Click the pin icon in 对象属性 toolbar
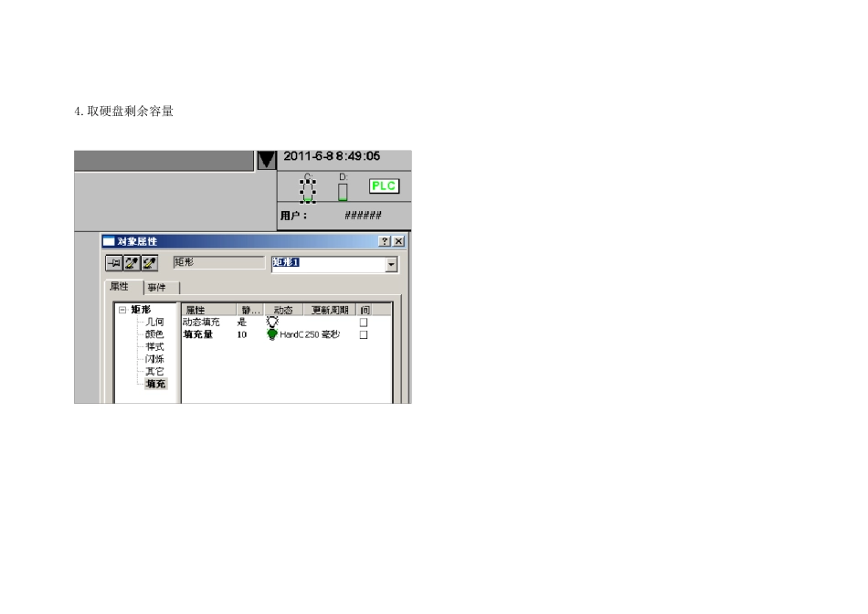The width and height of the screenshot is (868, 614). coord(113,263)
